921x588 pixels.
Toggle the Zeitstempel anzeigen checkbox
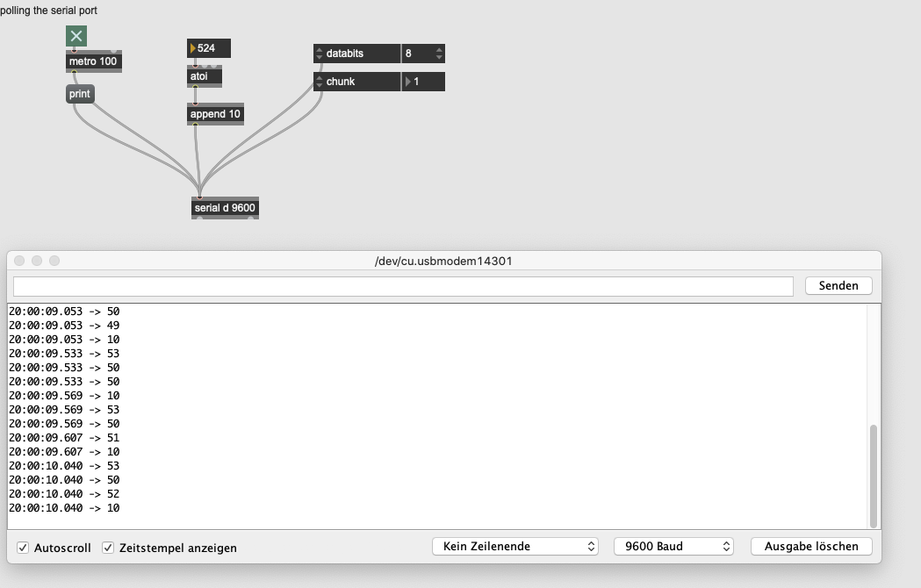pos(108,548)
